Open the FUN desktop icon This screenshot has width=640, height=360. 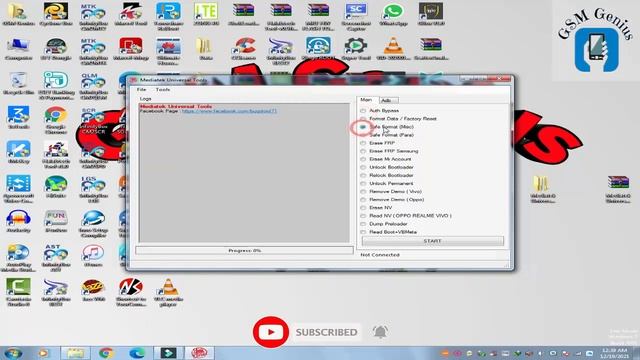(x=56, y=221)
